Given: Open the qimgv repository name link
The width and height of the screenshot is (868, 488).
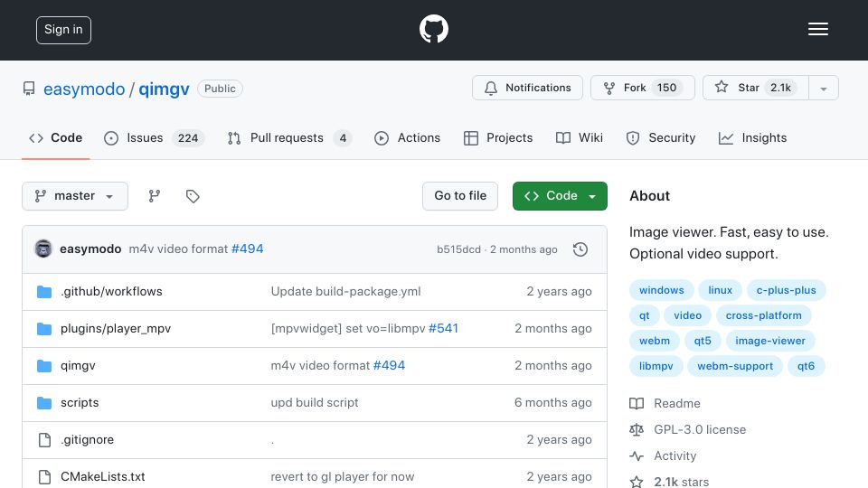Looking at the screenshot, I should point(164,89).
